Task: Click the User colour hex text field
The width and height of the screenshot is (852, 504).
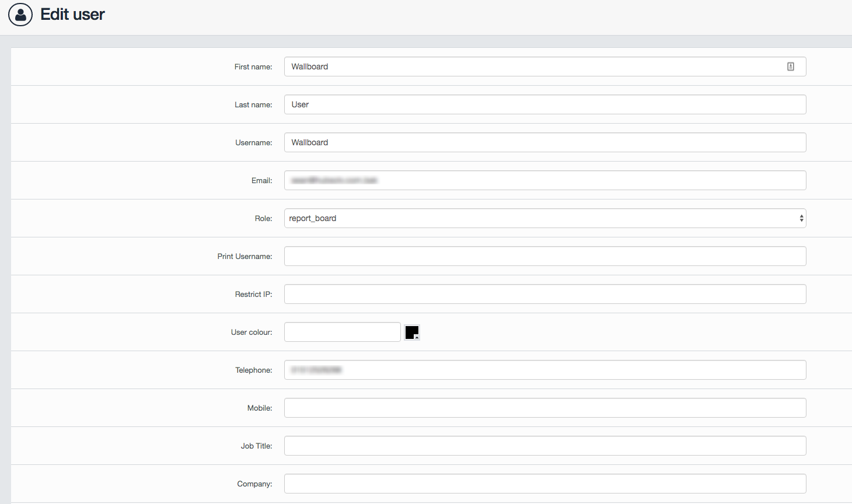Action: tap(342, 332)
